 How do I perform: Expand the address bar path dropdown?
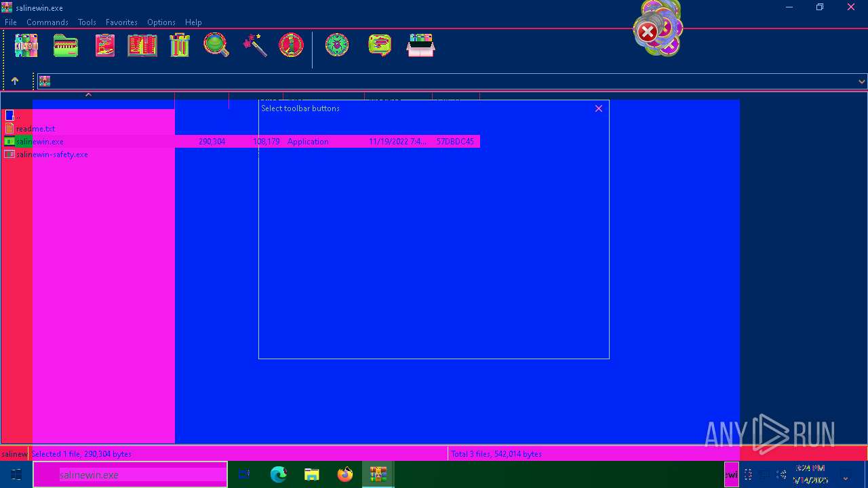[x=861, y=81]
